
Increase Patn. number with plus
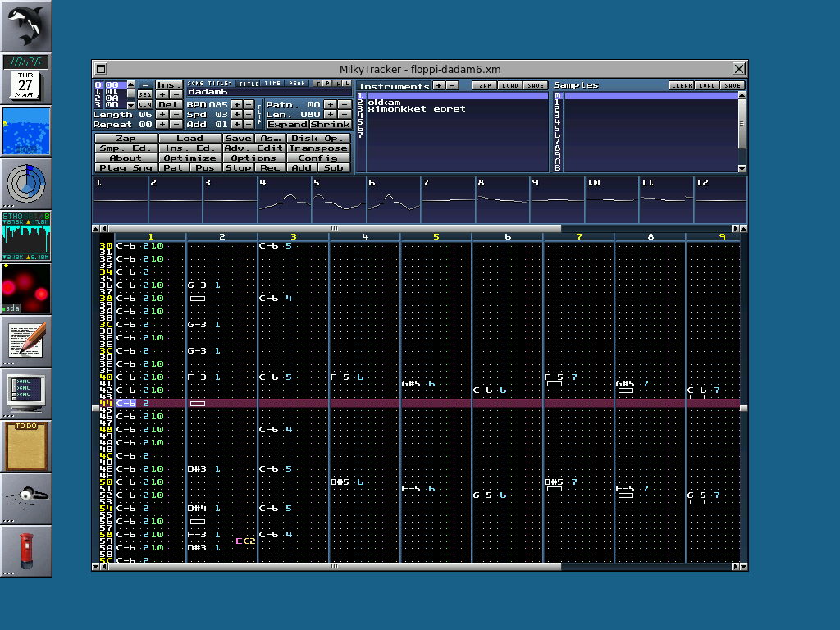point(330,104)
